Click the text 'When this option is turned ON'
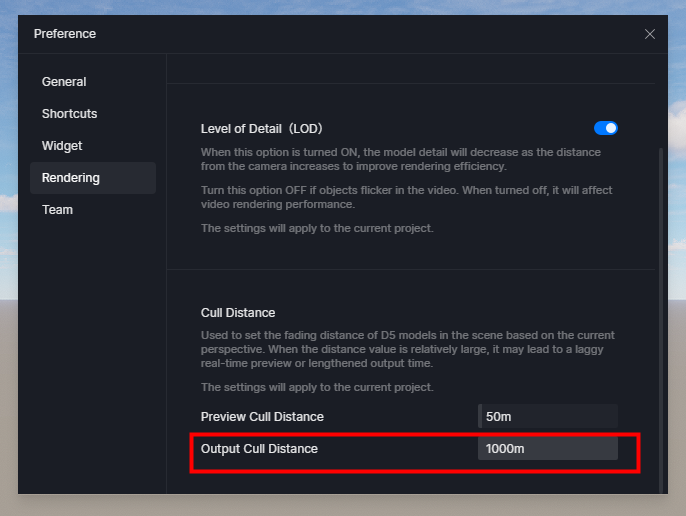The image size is (686, 516). [x=280, y=152]
